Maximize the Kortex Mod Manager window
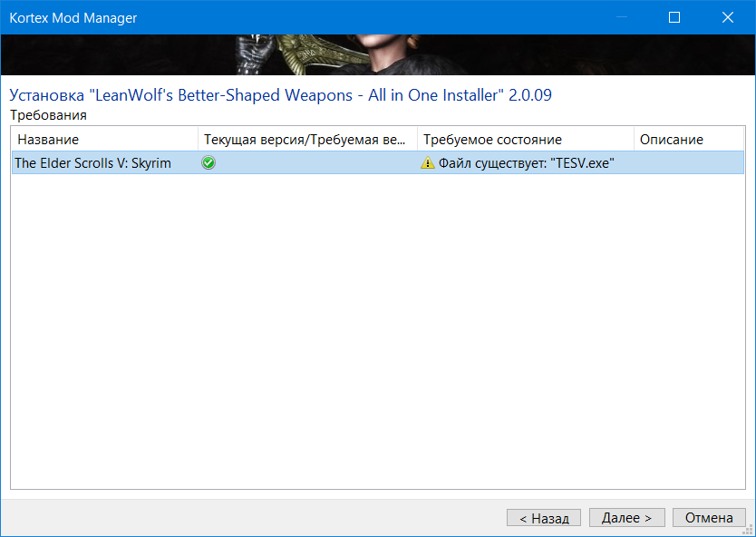This screenshot has width=756, height=537. coord(674,17)
